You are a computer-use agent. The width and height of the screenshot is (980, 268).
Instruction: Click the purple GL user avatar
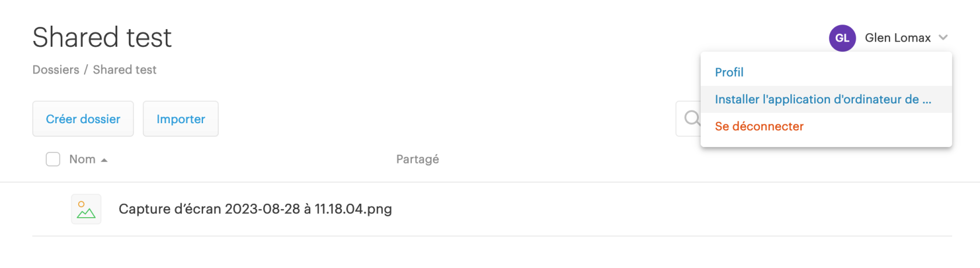(x=842, y=38)
